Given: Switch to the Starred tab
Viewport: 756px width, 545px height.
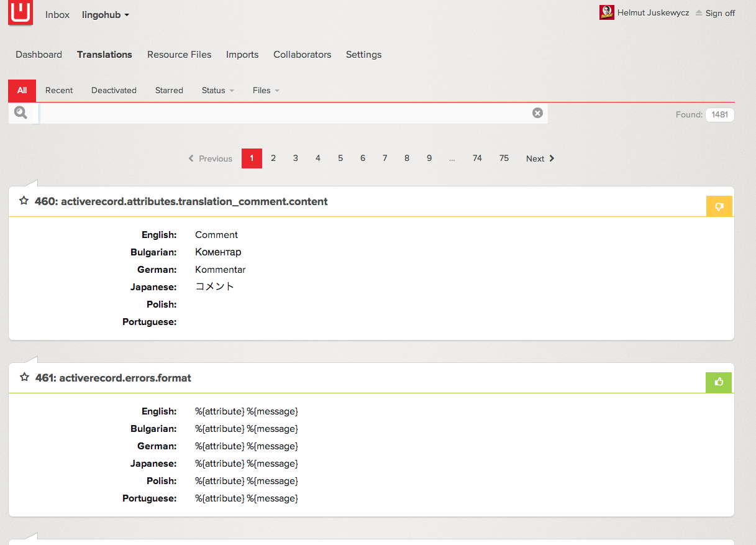Looking at the screenshot, I should tap(169, 90).
